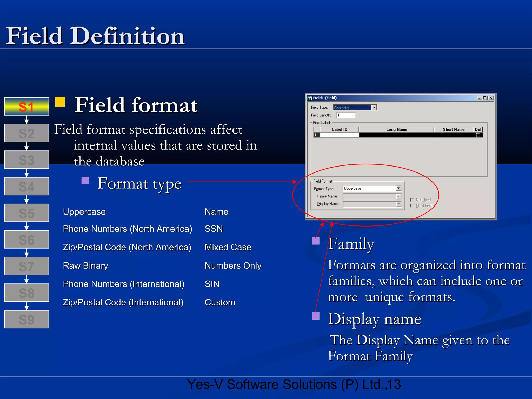Expand the Format Type dropdown arrow

pyautogui.click(x=398, y=188)
